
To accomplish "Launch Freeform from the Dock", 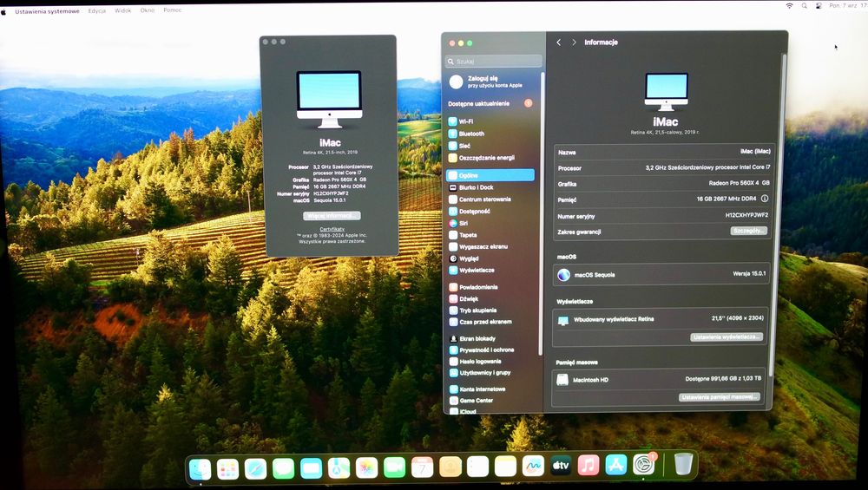I will (x=533, y=466).
